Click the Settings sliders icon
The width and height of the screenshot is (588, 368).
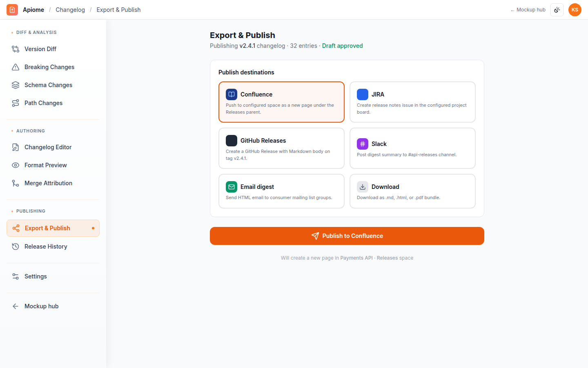pos(16,276)
